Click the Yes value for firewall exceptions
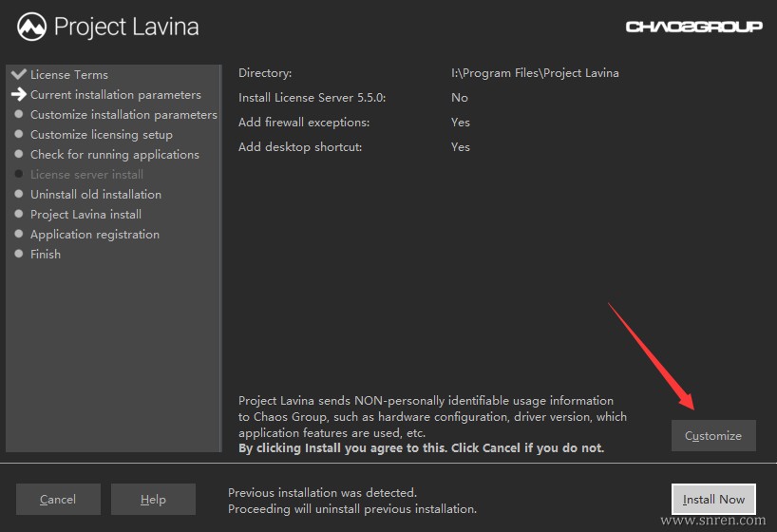The image size is (777, 532). tap(461, 123)
